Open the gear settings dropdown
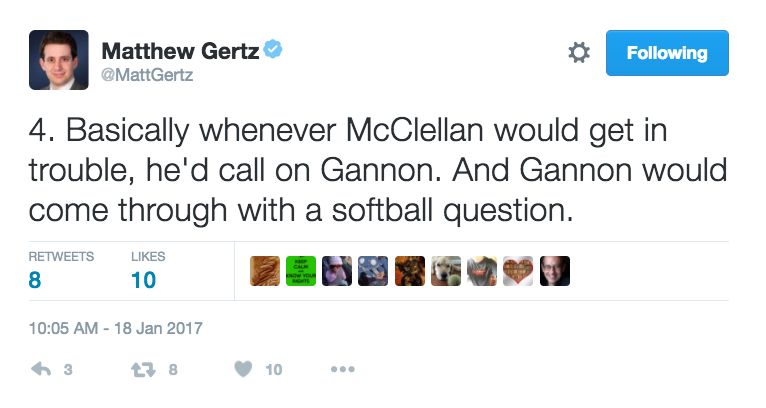 pos(578,54)
